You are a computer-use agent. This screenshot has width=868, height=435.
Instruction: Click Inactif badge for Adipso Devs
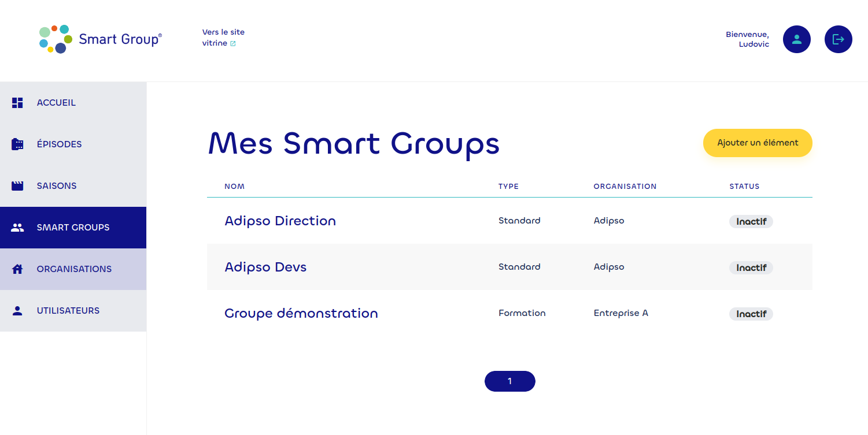coord(751,267)
